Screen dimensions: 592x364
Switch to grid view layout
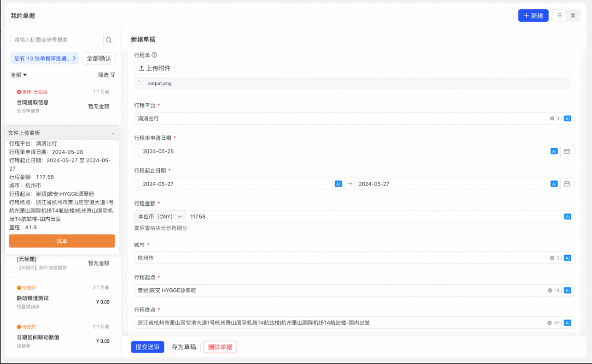573,16
